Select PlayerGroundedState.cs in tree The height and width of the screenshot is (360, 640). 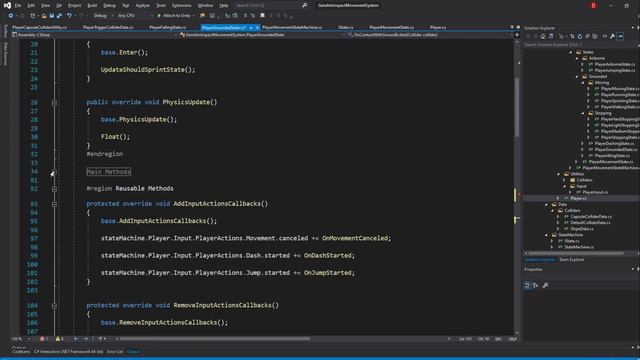click(x=616, y=149)
